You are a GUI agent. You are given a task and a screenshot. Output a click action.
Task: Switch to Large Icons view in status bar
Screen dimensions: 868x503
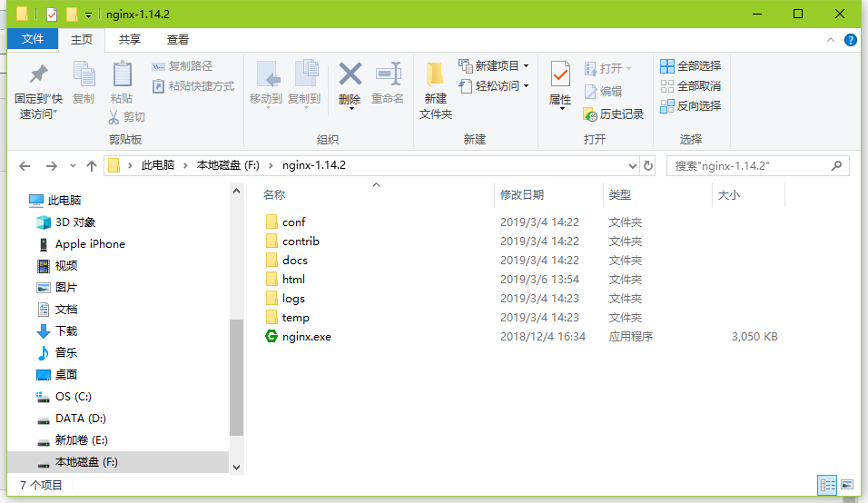pos(847,485)
